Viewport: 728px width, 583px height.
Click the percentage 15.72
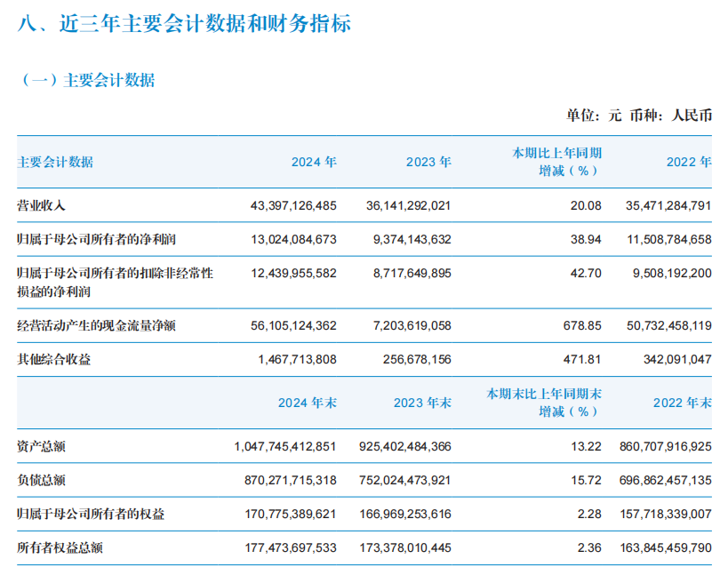[x=586, y=480]
